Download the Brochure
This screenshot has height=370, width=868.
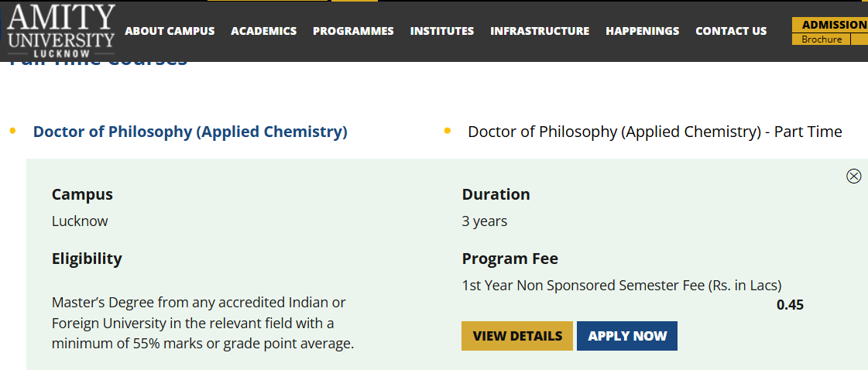821,39
